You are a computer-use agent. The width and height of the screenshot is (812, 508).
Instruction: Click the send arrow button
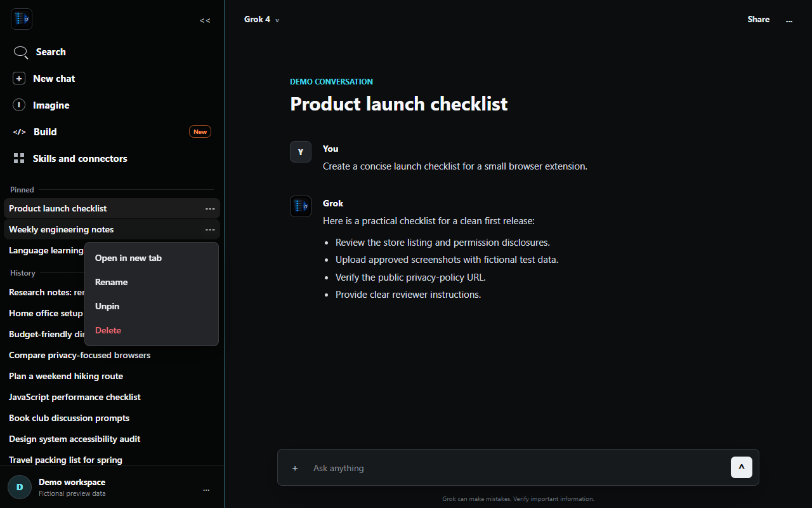click(x=742, y=467)
